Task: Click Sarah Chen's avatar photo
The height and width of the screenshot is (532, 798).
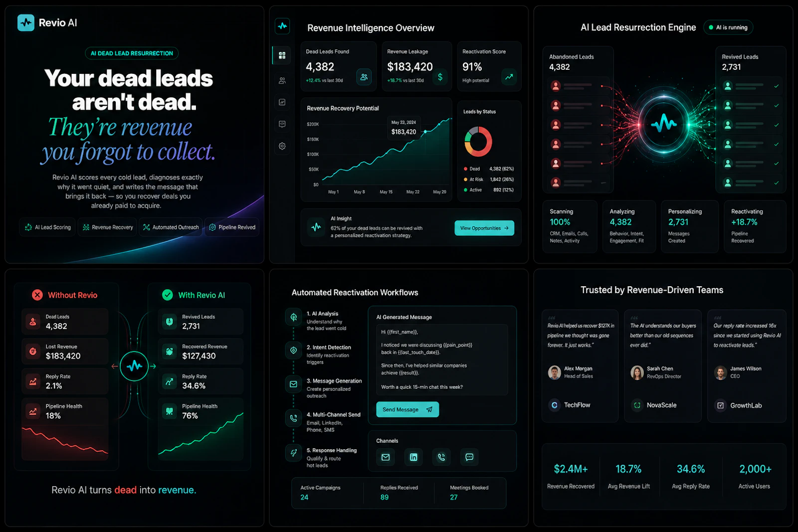Action: 637,372
